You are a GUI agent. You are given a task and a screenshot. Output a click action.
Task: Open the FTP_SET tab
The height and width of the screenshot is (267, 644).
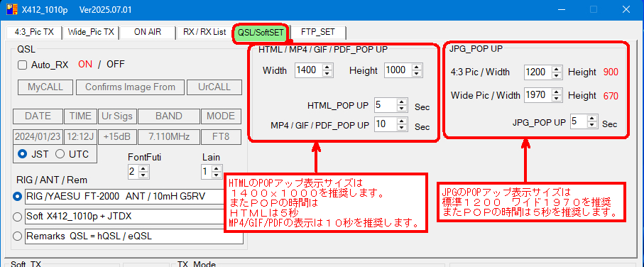click(317, 32)
